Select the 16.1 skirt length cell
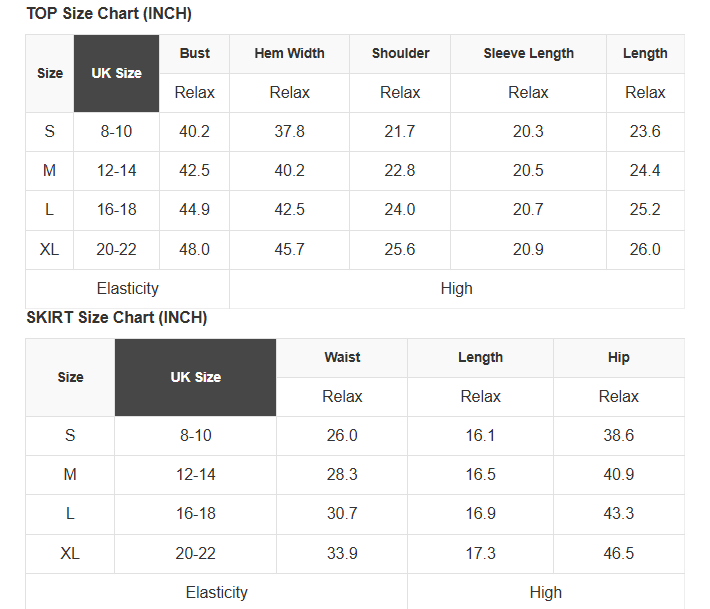710x609 pixels. (480, 435)
